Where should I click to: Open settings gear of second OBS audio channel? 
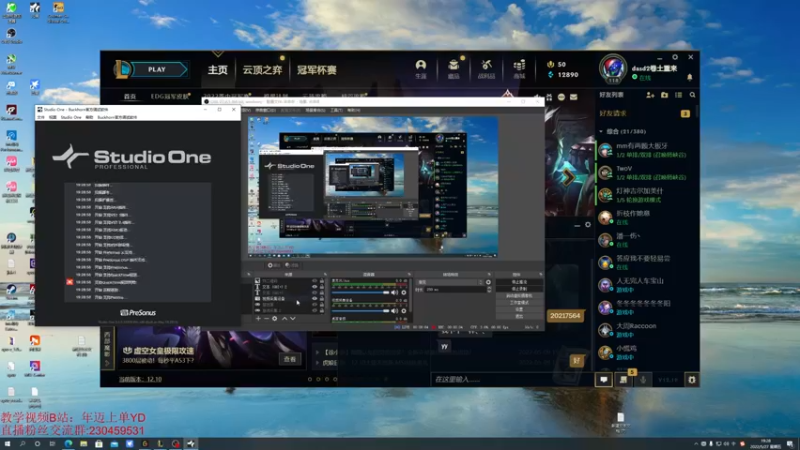404,311
